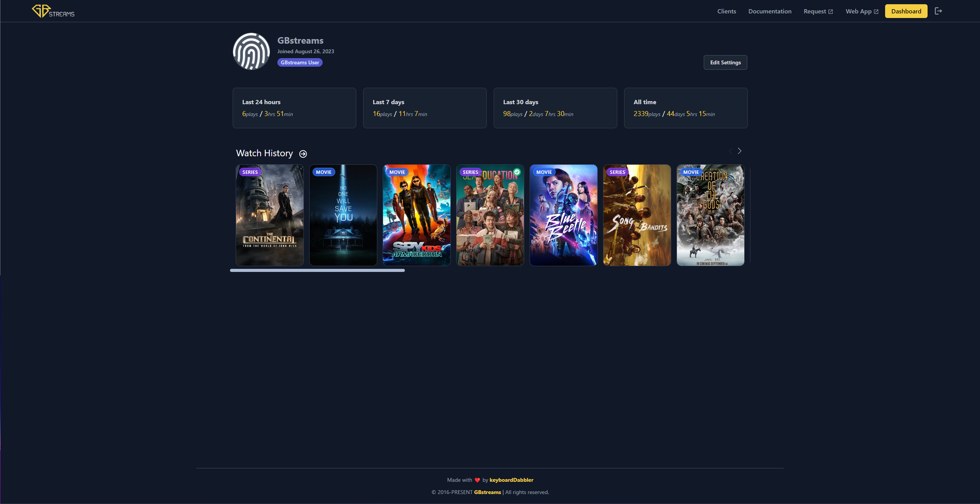Click the GB Streams logo
The image size is (980, 504).
(x=53, y=11)
